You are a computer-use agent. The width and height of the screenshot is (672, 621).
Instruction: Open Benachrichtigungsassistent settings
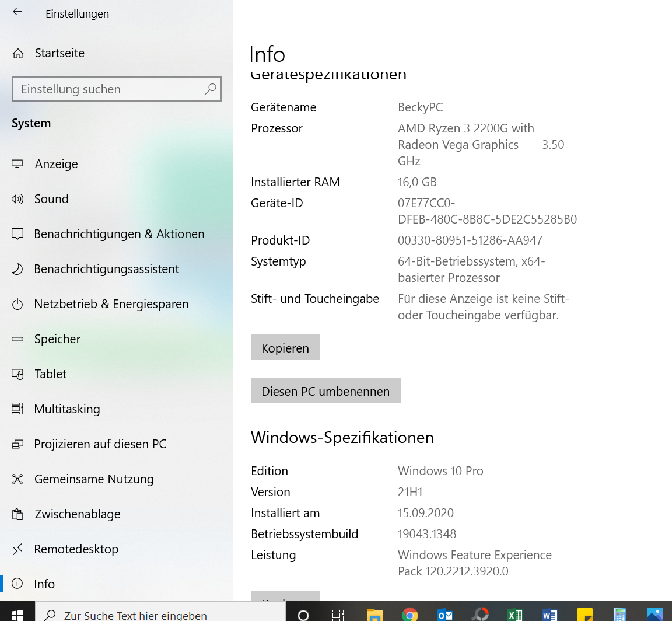(117, 269)
